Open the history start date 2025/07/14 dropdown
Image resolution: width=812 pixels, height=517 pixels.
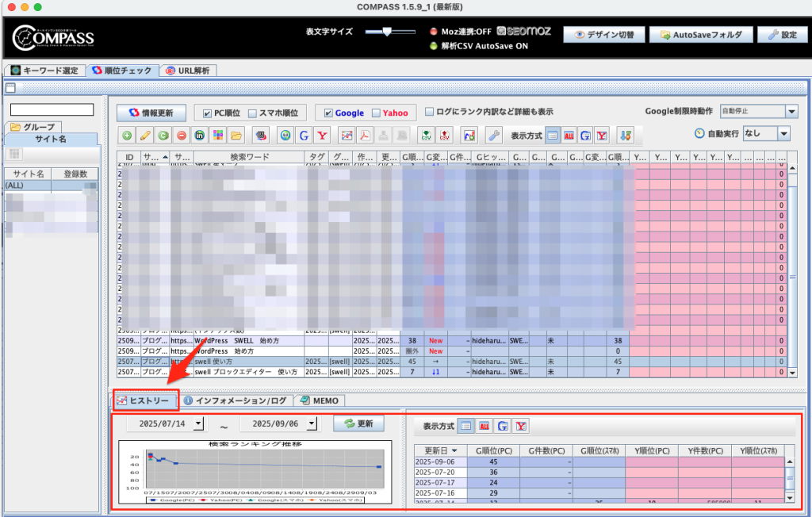198,423
